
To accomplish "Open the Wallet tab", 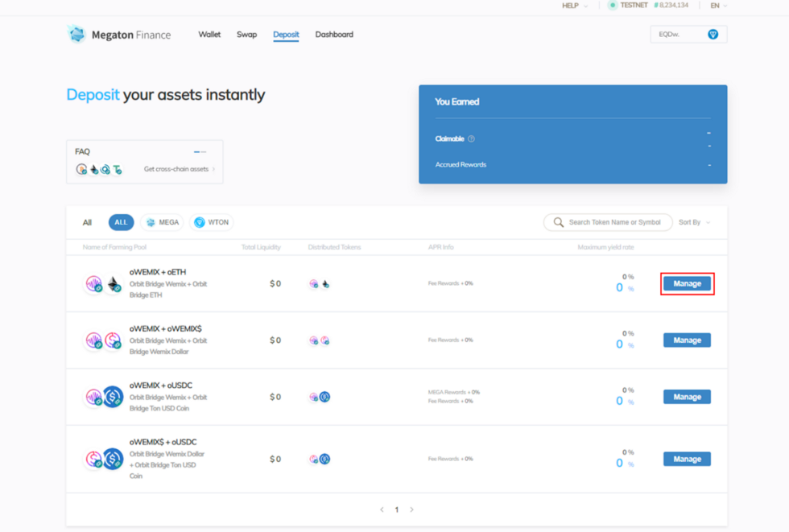I will (209, 34).
